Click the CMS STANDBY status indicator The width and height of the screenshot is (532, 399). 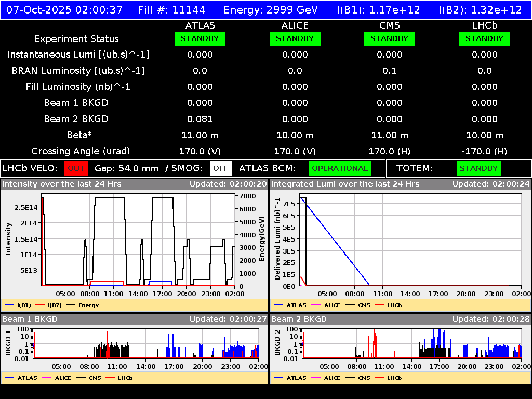click(x=390, y=38)
